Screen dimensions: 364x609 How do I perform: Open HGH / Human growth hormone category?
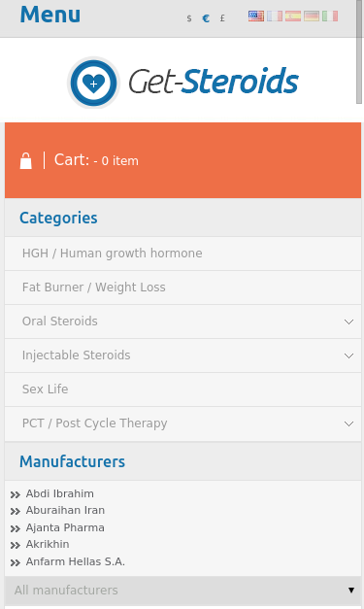coord(113,254)
